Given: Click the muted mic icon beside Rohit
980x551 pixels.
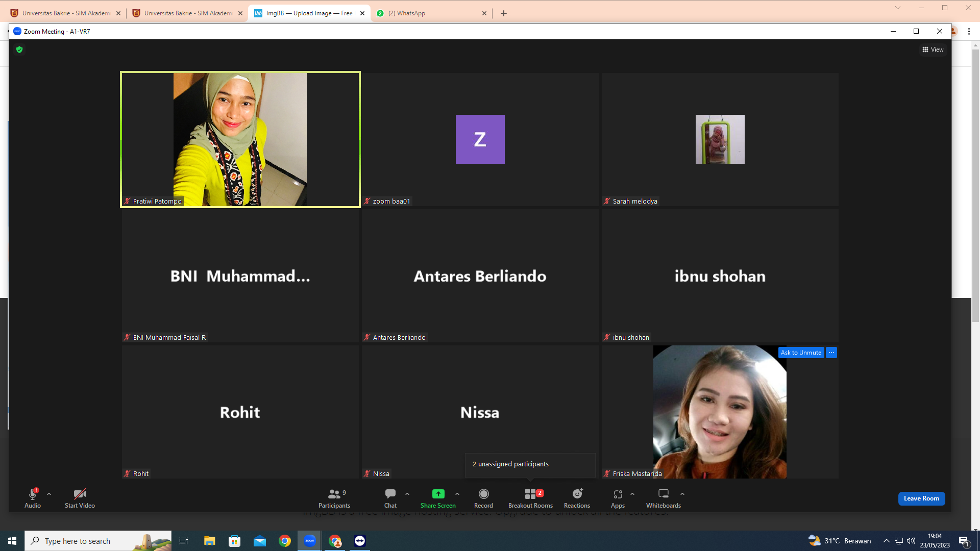Looking at the screenshot, I should 127,474.
